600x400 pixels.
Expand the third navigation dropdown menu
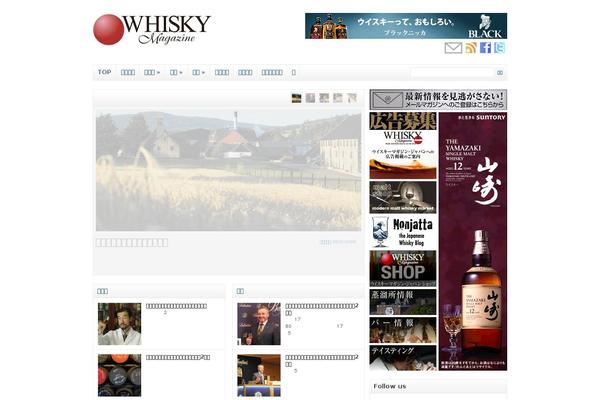(x=152, y=72)
